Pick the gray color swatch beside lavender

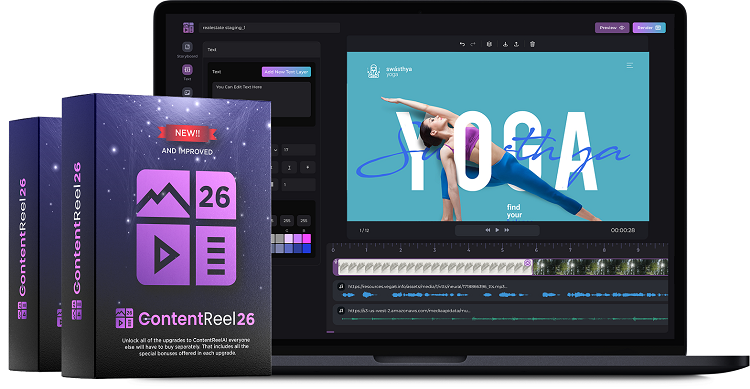coord(281,238)
